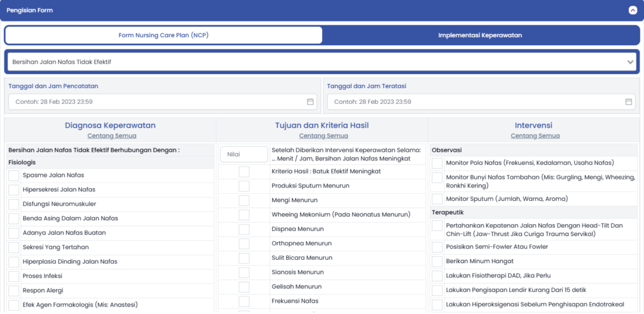Check Monitor Pola Nafas checkbox
The height and width of the screenshot is (314, 644).
click(437, 163)
